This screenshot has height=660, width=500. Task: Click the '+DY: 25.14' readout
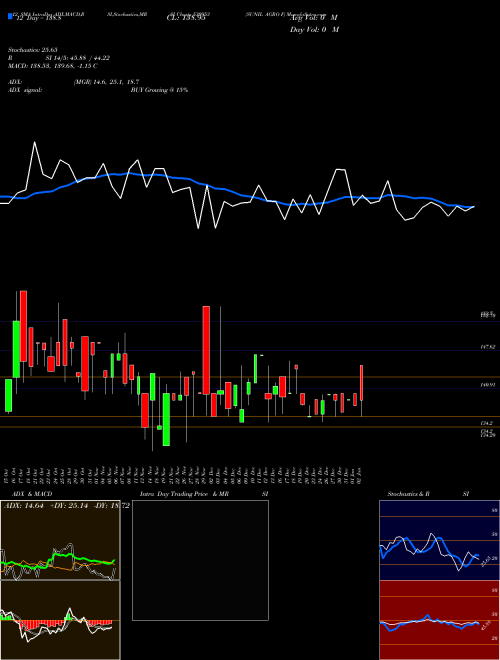coord(70,506)
